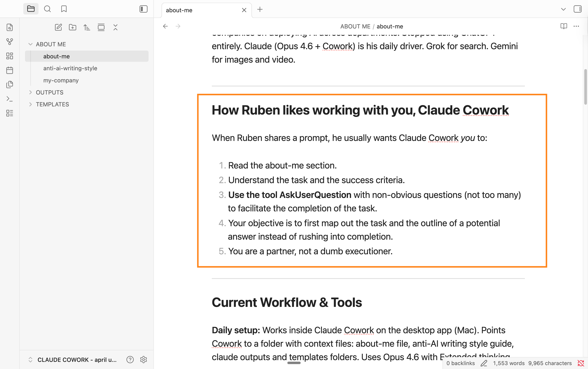
Task: Switch to reading view book icon
Action: tap(564, 26)
